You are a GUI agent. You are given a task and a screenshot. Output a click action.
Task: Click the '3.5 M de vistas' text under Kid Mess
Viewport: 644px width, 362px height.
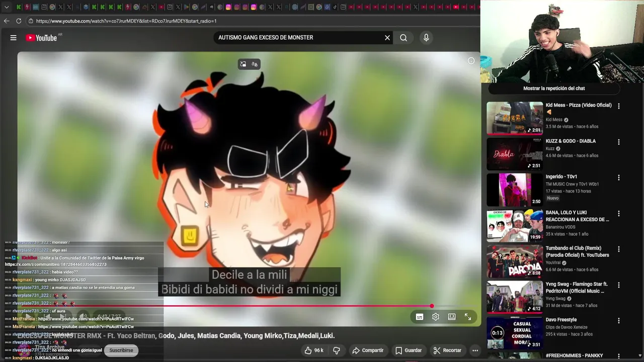559,127
